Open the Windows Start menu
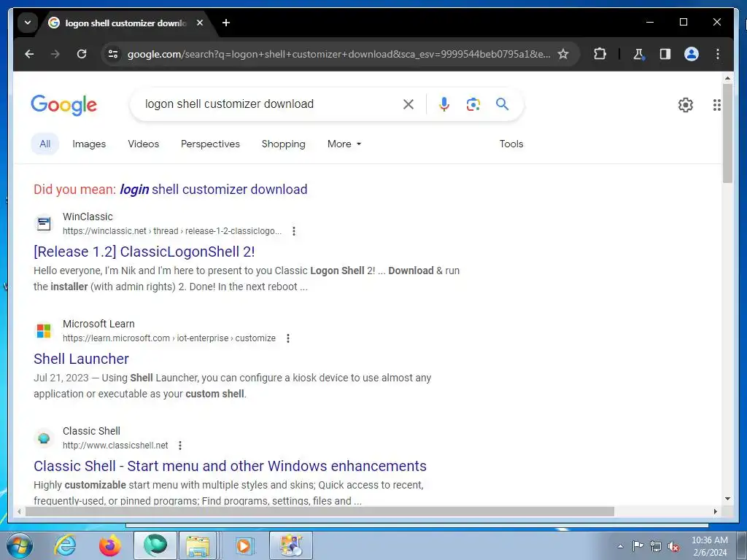Screen dimensions: 747x560 pos(19,545)
